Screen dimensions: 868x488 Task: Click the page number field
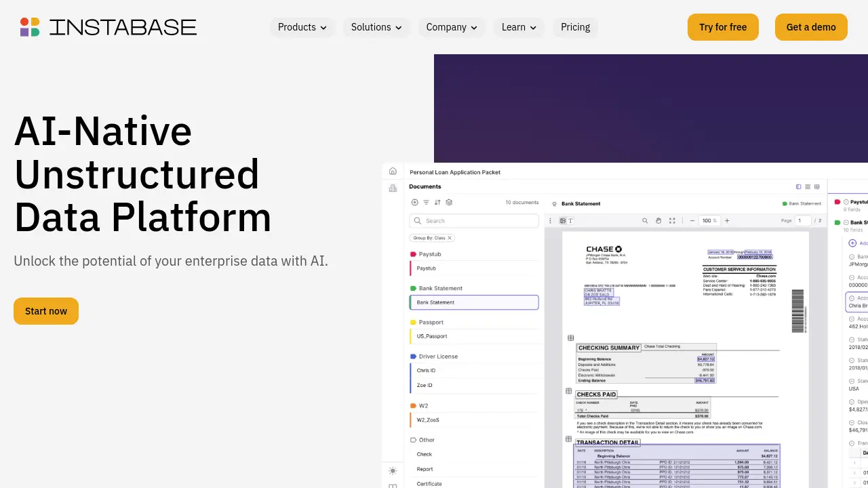click(804, 220)
